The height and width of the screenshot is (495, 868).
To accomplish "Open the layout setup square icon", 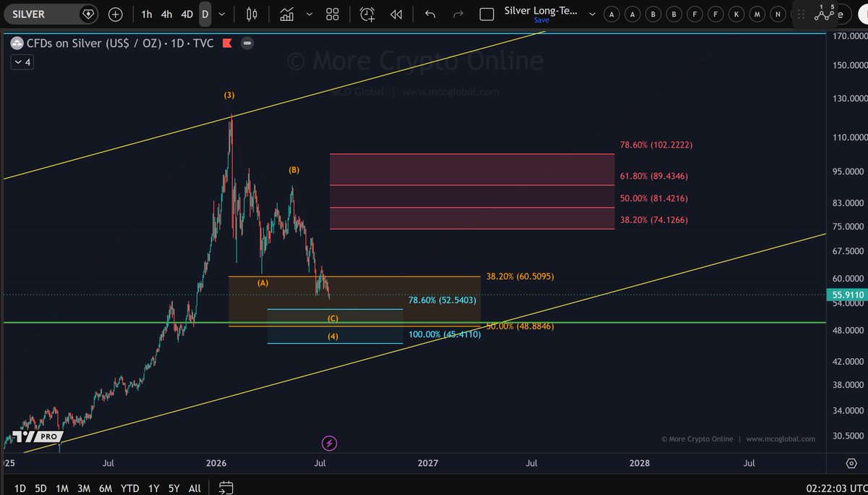I will point(487,14).
